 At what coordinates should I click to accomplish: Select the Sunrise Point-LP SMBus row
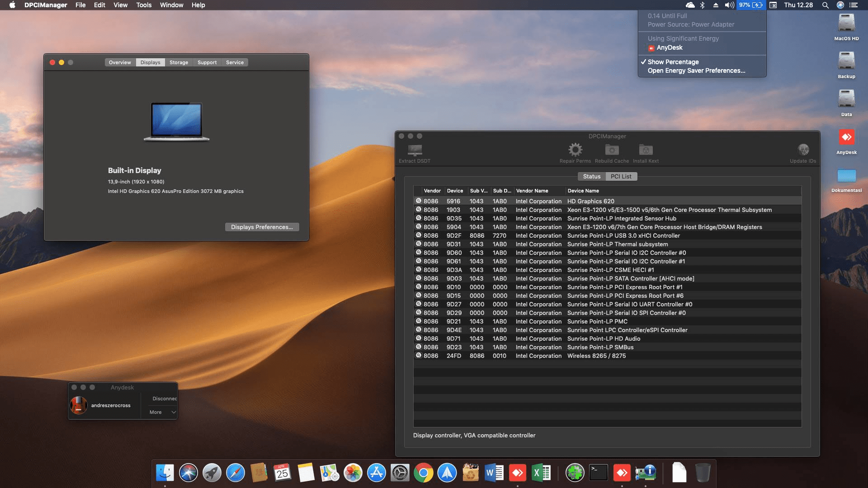(607, 347)
